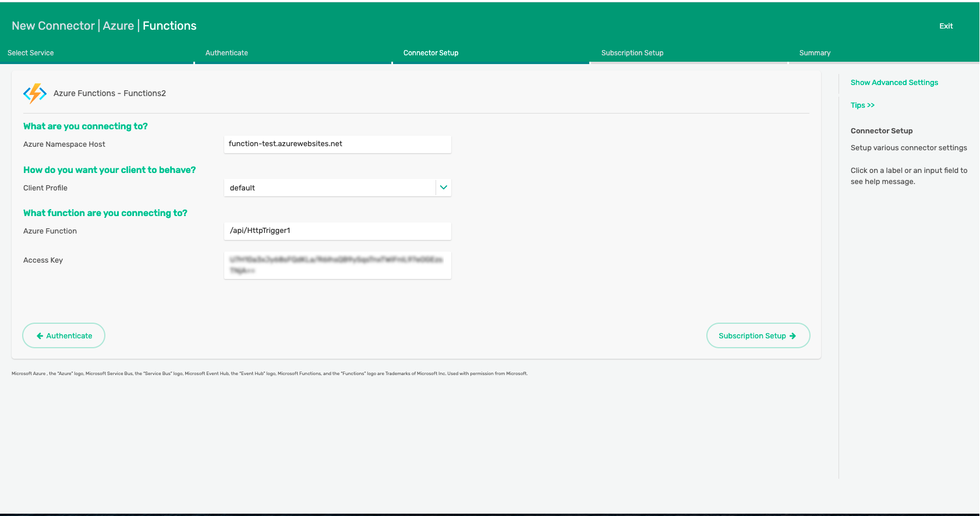Click the Access Key label for help

point(43,260)
